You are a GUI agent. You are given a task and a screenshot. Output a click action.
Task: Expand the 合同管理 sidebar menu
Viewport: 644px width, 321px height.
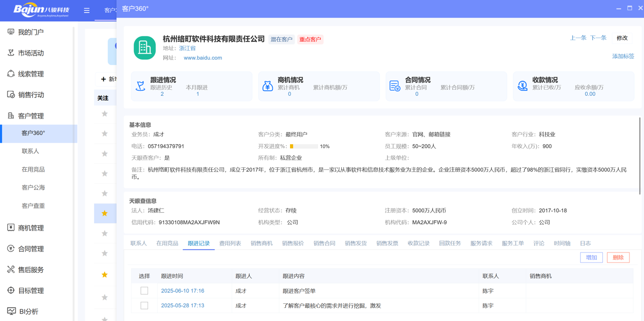click(x=31, y=249)
